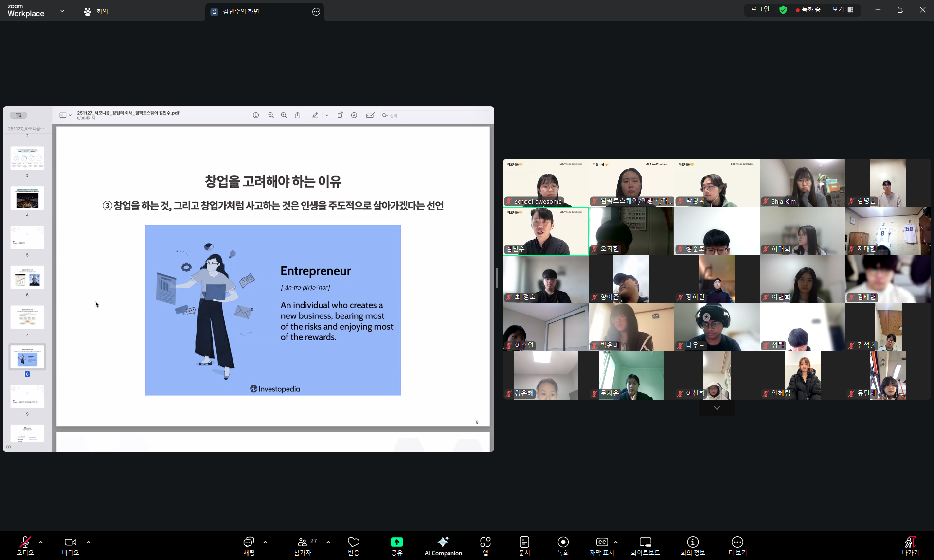Expand the Zoom Workplace dropdown chevron
The image size is (934, 560).
(62, 11)
